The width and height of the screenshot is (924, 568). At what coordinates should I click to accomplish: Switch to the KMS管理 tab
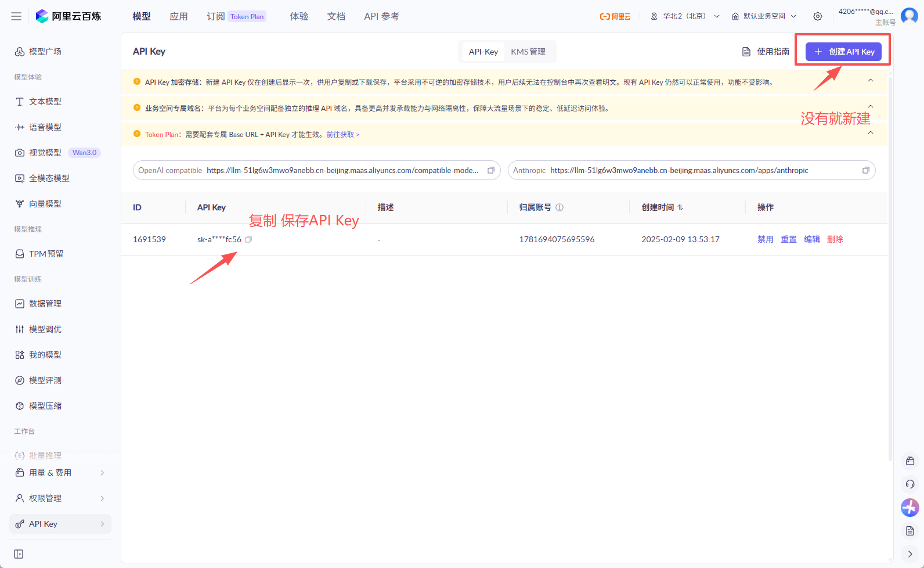(x=528, y=52)
